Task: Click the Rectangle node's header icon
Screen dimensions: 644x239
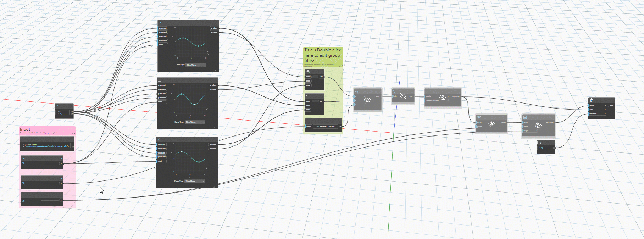Action: click(x=525, y=117)
